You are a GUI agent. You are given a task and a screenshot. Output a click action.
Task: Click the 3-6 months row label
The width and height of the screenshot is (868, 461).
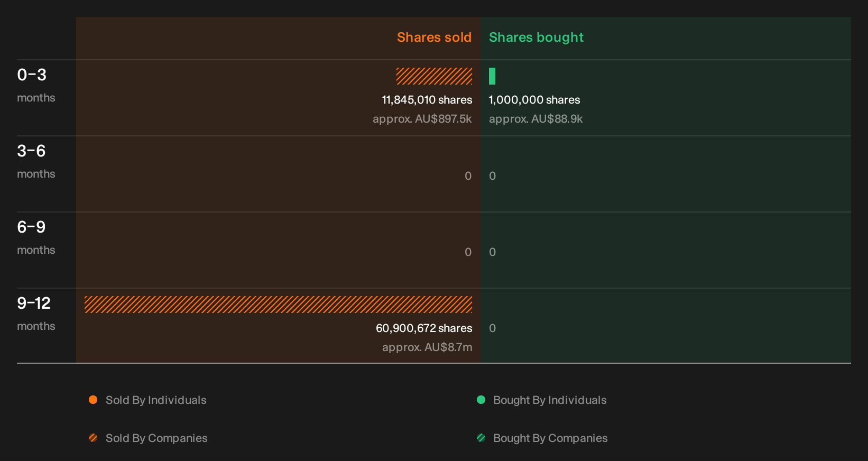[x=36, y=161]
